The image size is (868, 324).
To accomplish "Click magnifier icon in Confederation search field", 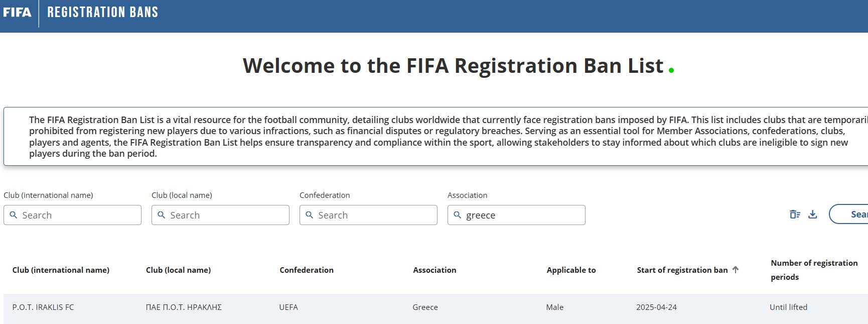I will [310, 215].
